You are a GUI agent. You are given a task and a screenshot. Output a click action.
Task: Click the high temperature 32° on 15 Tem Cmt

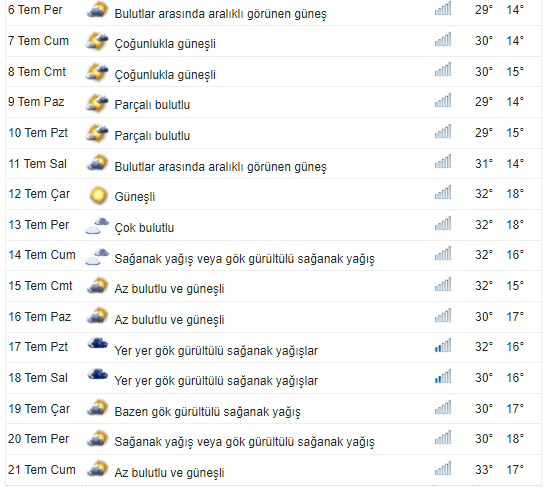484,286
